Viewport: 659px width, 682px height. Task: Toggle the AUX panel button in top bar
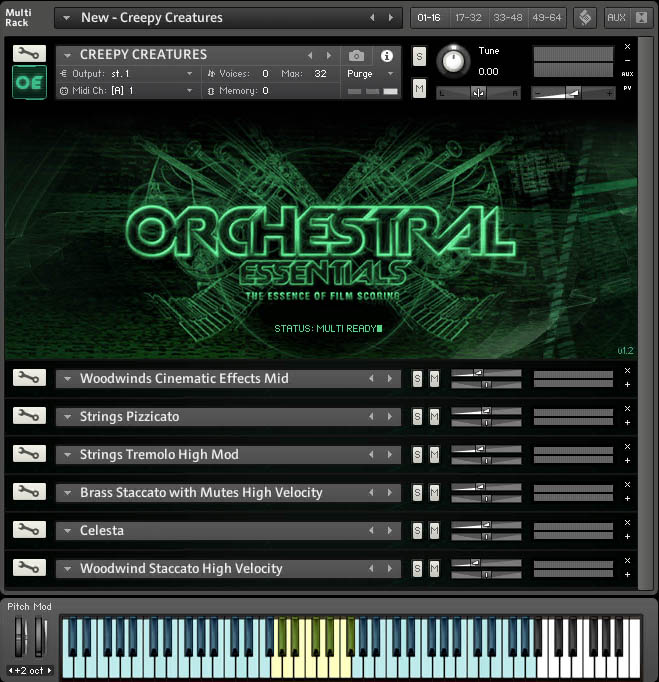[x=616, y=18]
